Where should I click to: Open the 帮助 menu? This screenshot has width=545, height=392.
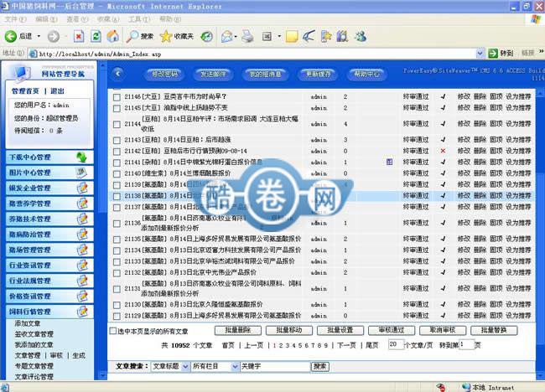pyautogui.click(x=170, y=19)
